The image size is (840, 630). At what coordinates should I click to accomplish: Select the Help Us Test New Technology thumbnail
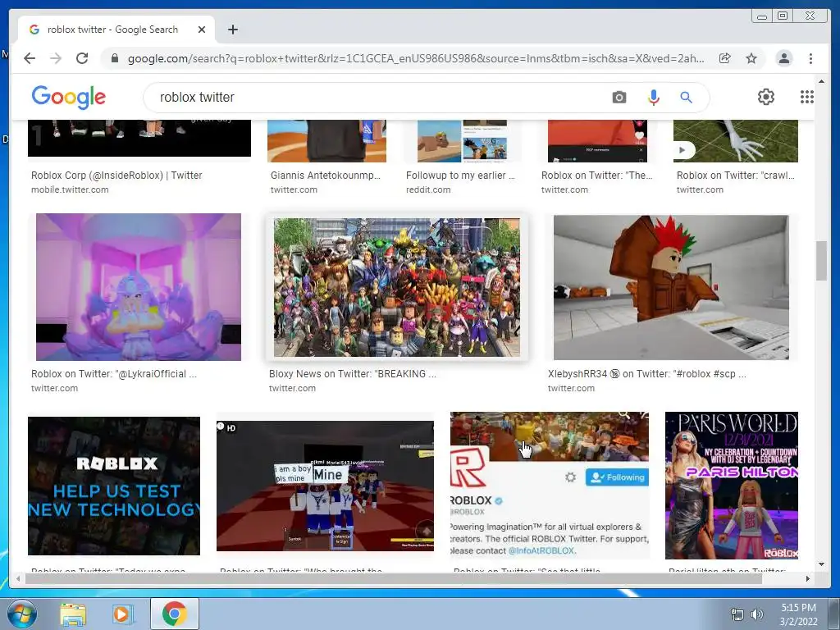pos(113,486)
